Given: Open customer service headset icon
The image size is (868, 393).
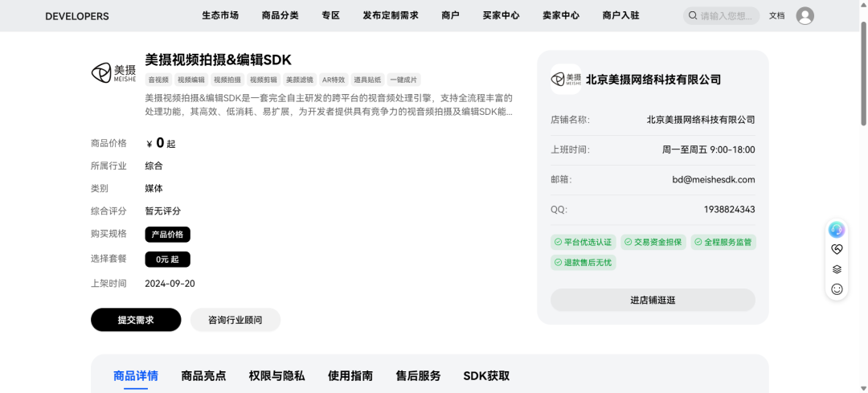Looking at the screenshot, I should point(837,229).
